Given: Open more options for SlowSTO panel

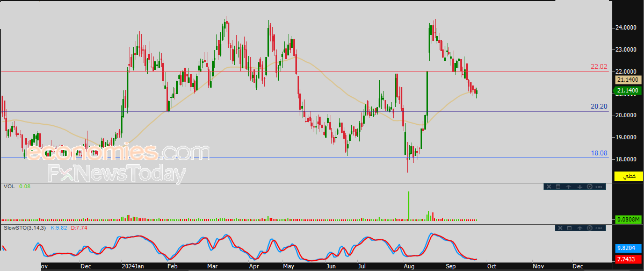Looking at the screenshot, I should coord(599,228).
